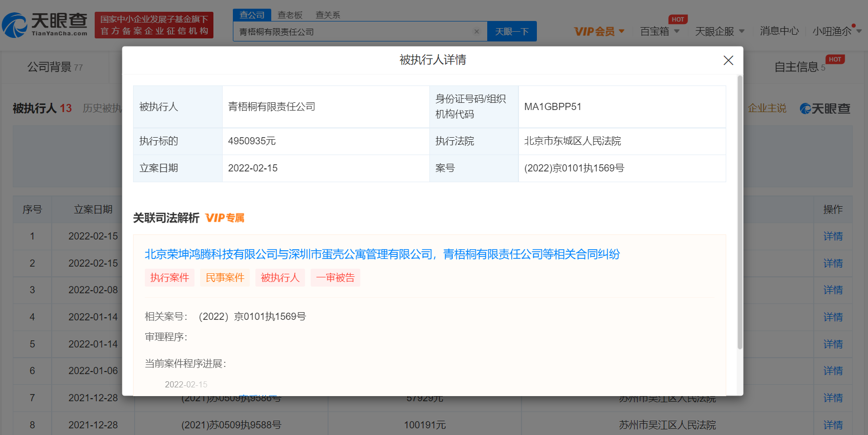The image size is (868, 435).
Task: Click the 历史被执行人 tab
Action: [102, 108]
